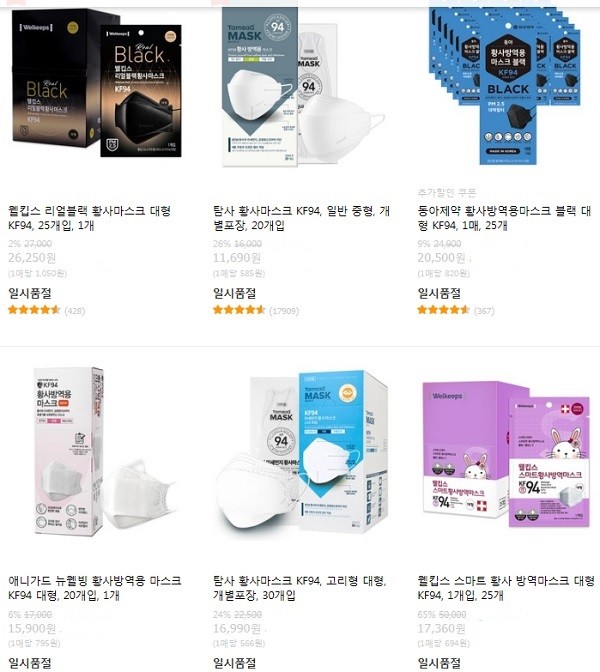Click the 애니가드 뉴웰빙 황사방역용 마스크 title
The image size is (600, 672).
coord(95,588)
